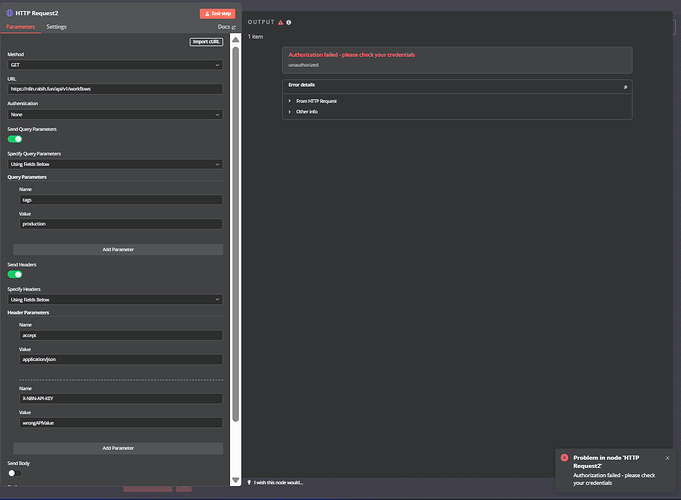Click the HTTP Request2 globe node icon
Image resolution: width=681 pixels, height=500 pixels.
point(10,13)
